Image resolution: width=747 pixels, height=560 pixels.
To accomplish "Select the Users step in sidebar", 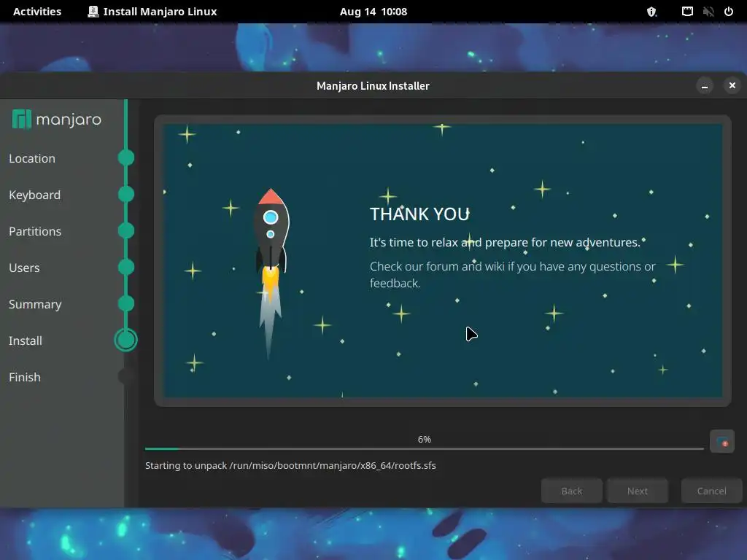I will (24, 268).
